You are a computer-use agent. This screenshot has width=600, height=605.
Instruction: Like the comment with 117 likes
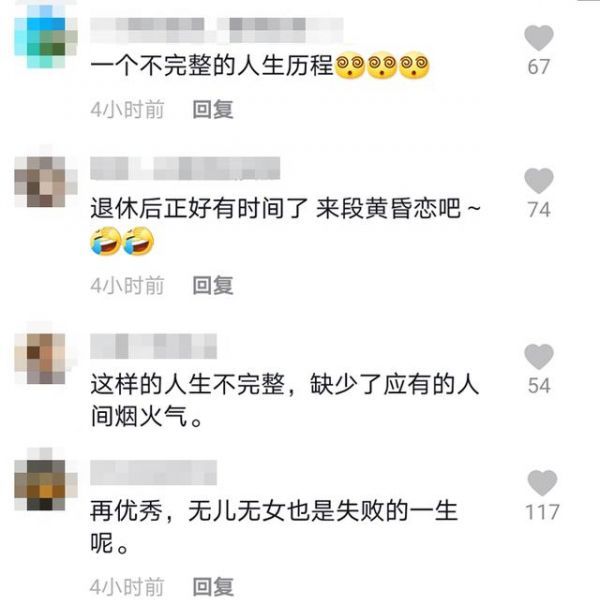click(542, 483)
